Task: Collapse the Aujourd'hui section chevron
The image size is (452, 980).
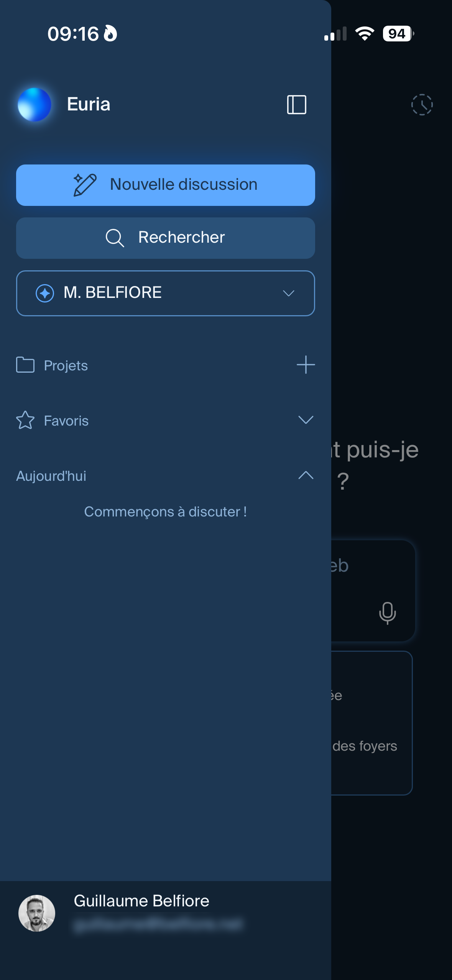Action: 306,475
